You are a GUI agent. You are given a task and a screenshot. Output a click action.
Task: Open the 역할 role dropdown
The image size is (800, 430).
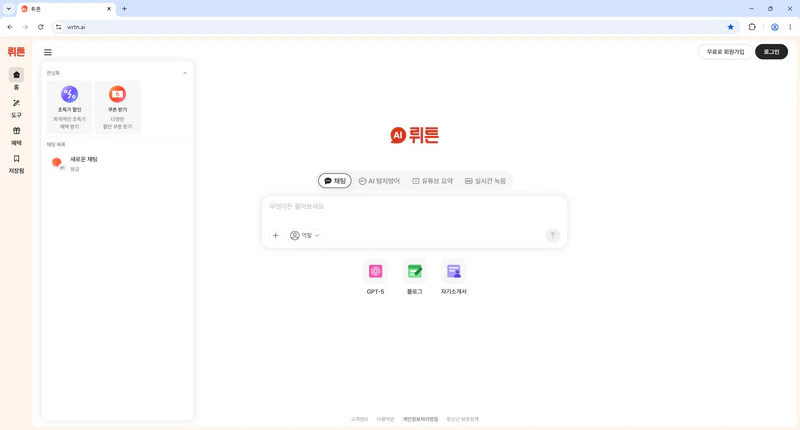305,235
